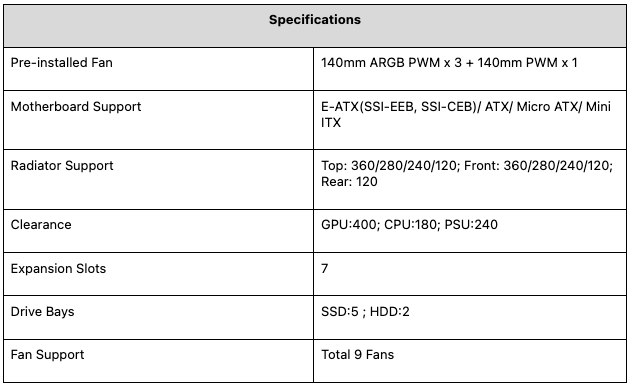Select the Expansion Slots label
Viewport: 632px width, 388px height.
[x=58, y=269]
